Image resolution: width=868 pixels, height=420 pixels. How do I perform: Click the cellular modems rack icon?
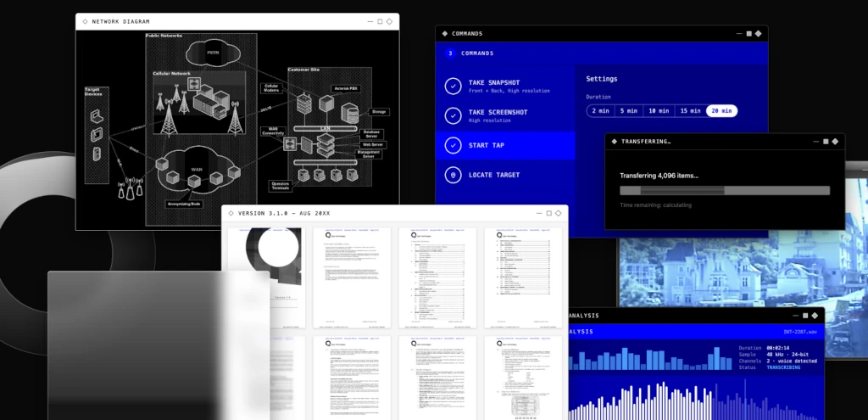pos(304,104)
